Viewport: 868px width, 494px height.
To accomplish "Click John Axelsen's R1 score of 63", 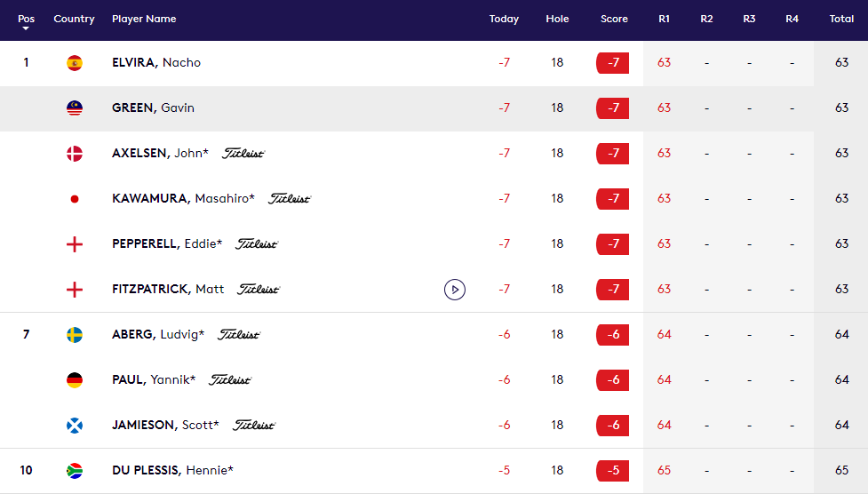I will (x=664, y=154).
